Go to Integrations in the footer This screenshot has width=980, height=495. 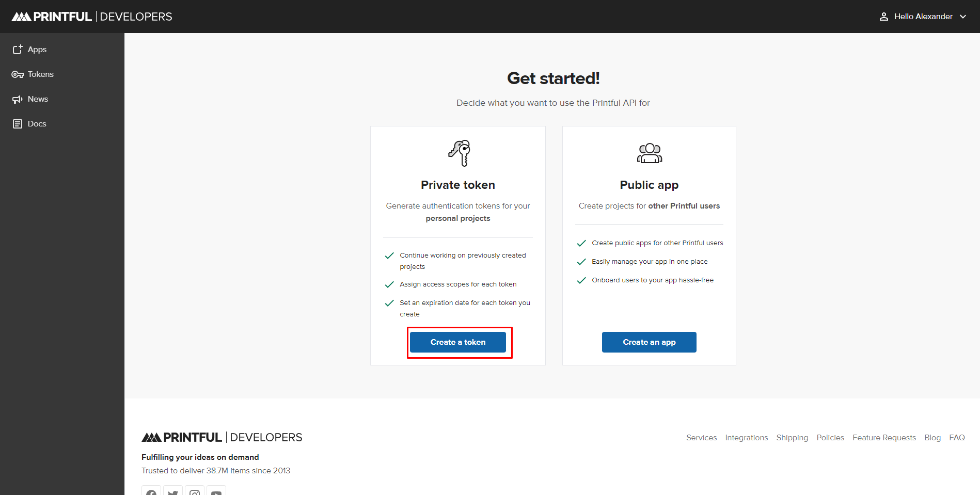point(746,438)
